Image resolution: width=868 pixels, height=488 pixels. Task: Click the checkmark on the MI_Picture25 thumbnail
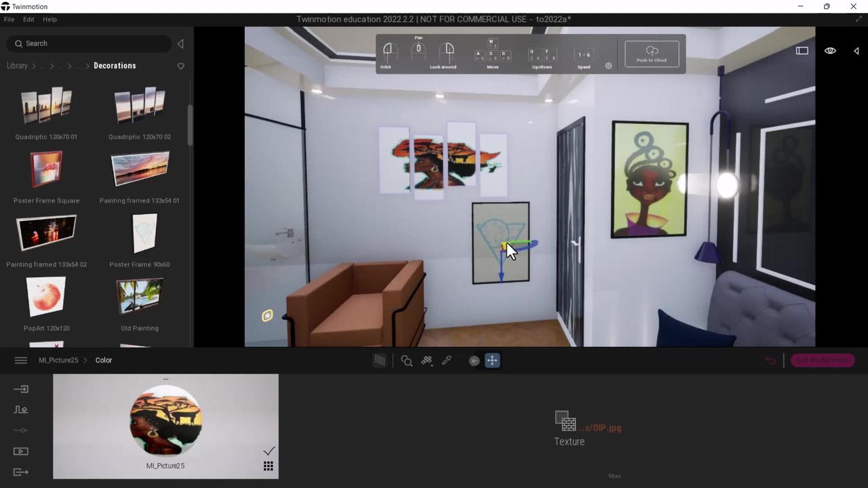[269, 451]
